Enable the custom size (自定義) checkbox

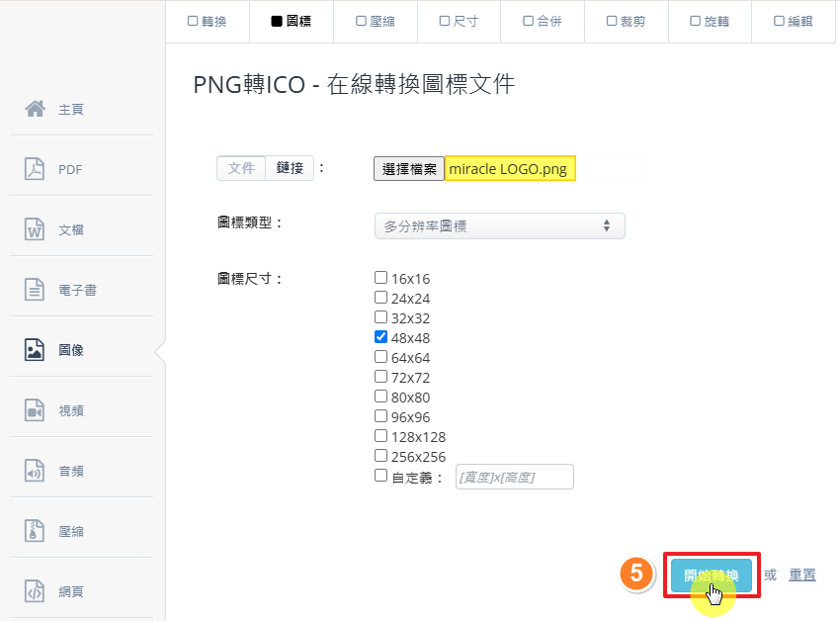click(381, 476)
